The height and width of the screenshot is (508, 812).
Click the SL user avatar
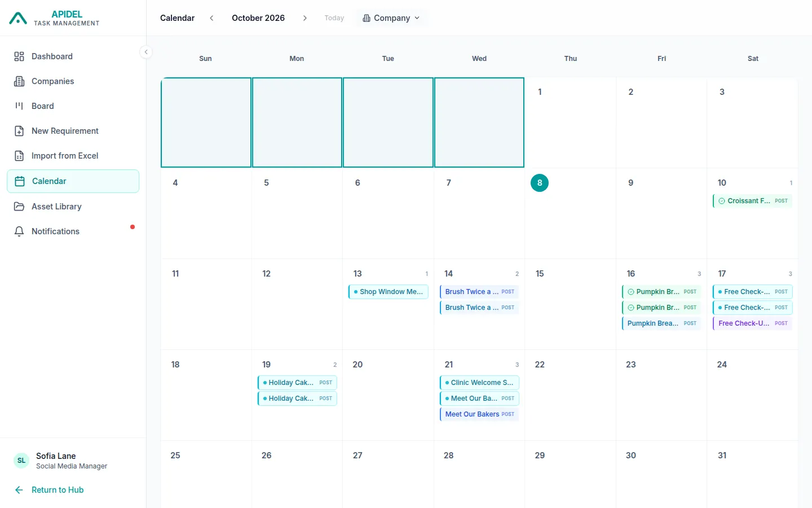pos(21,461)
